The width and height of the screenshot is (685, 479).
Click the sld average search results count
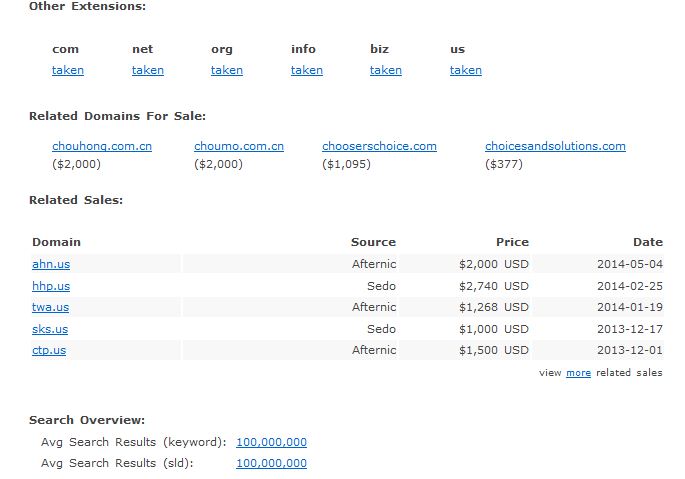(x=271, y=463)
